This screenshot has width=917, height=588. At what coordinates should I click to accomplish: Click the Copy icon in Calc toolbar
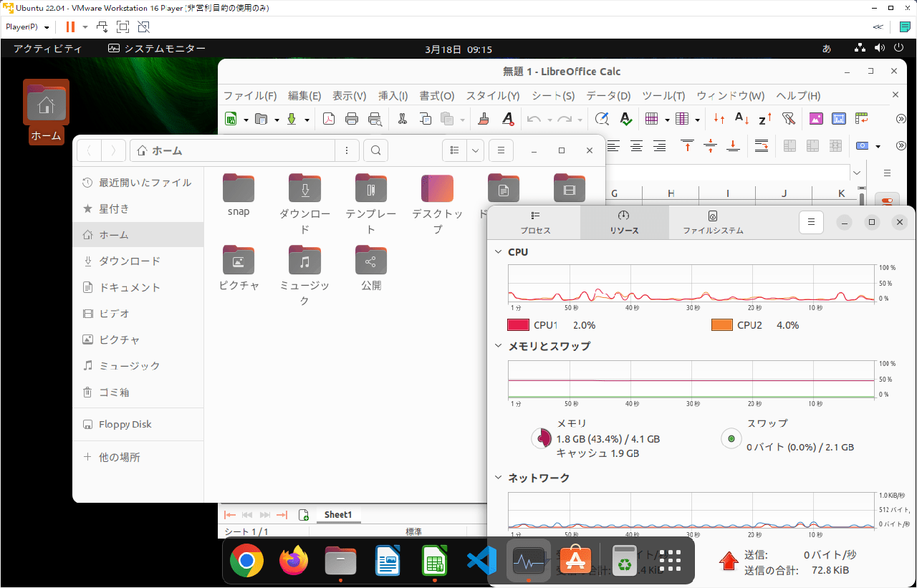426,119
